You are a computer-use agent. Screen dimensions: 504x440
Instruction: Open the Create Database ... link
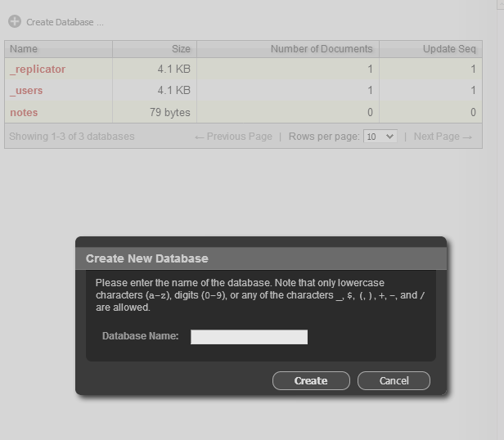(x=65, y=22)
